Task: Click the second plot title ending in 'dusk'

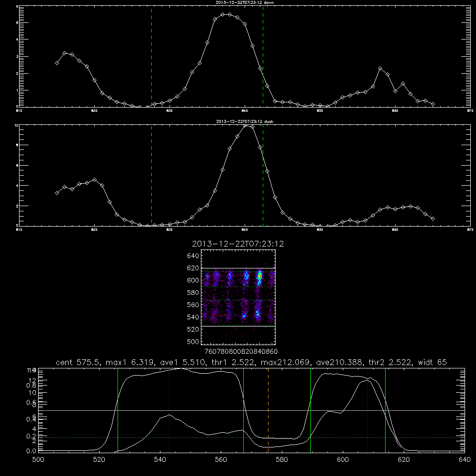Action: click(245, 121)
